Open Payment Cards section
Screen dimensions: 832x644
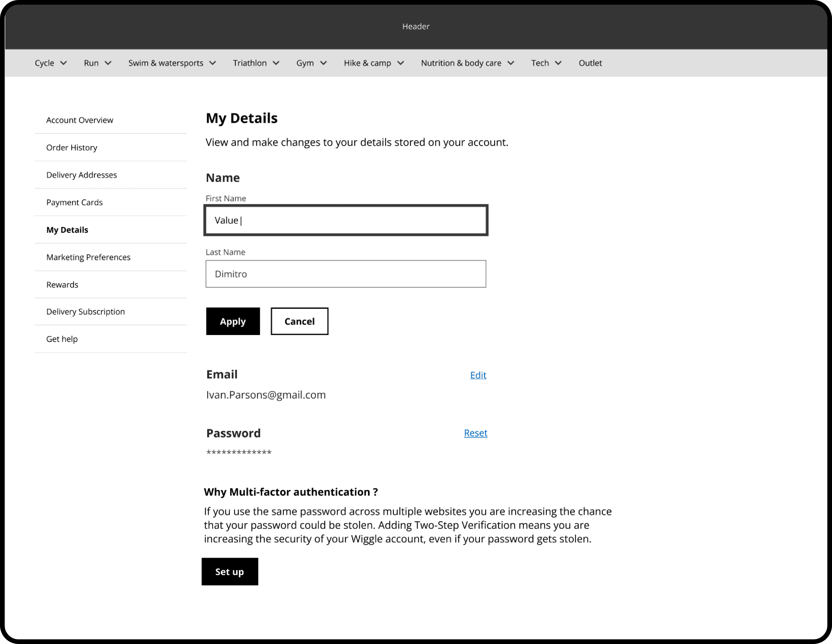click(x=74, y=203)
